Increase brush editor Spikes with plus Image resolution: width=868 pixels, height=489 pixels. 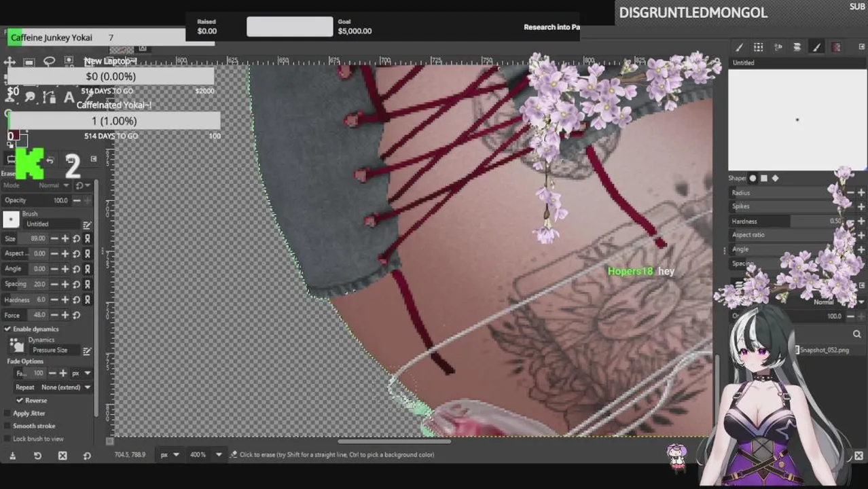(x=861, y=206)
